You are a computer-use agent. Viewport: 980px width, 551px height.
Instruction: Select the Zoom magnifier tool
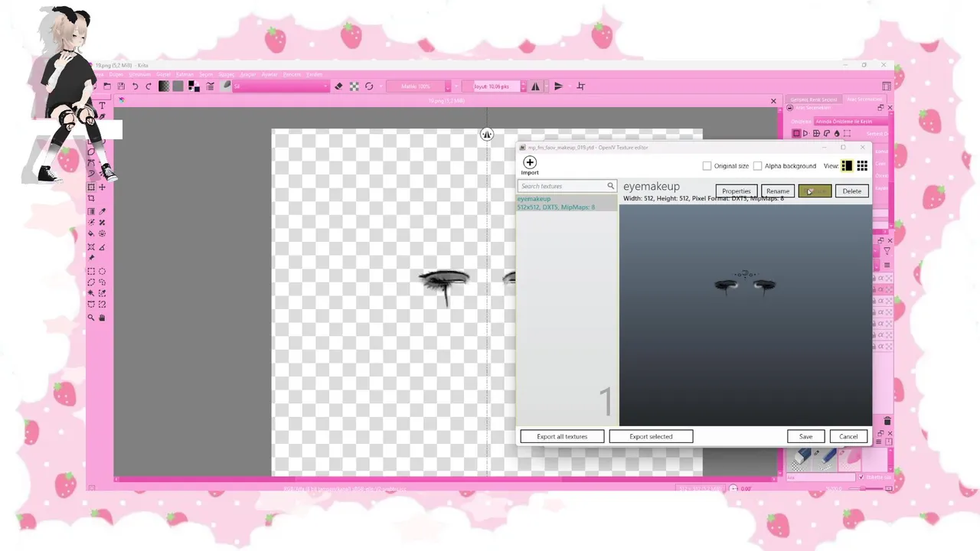[x=91, y=317]
